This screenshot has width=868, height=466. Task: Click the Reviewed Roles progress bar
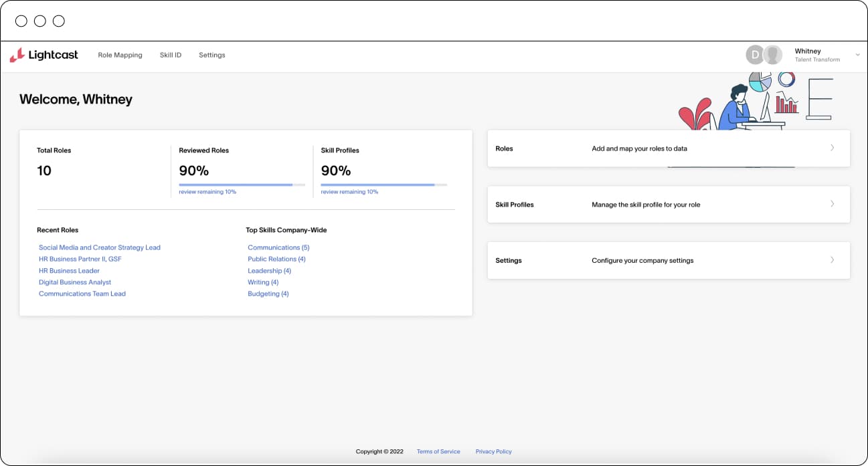pos(242,185)
